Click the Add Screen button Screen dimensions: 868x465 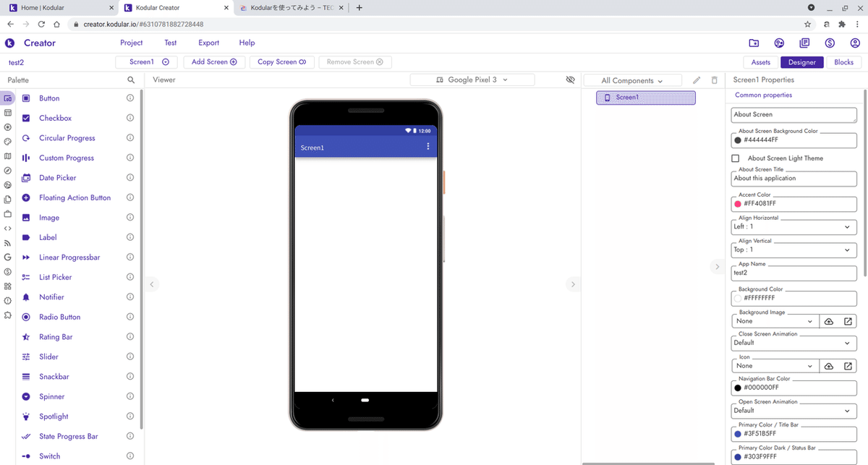[214, 62]
